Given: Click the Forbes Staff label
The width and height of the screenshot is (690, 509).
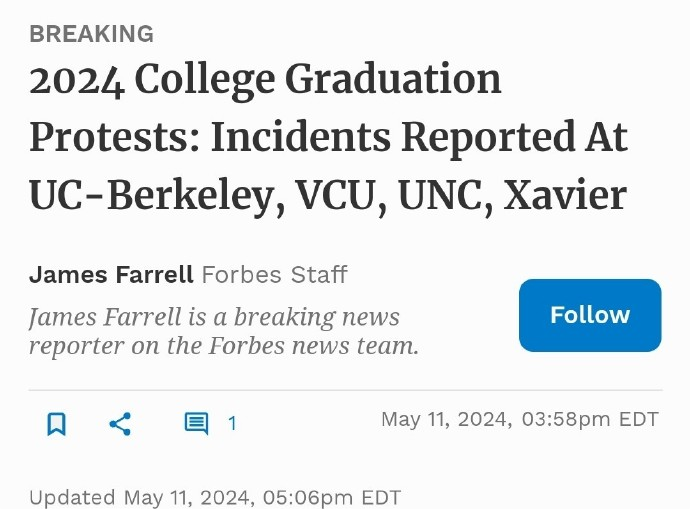Looking at the screenshot, I should (x=275, y=275).
